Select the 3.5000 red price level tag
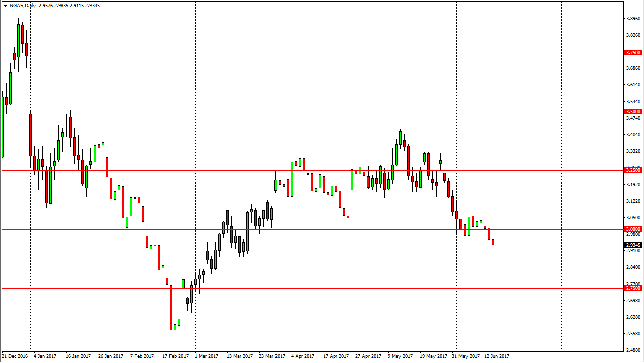The width and height of the screenshot is (644, 363). pos(633,112)
